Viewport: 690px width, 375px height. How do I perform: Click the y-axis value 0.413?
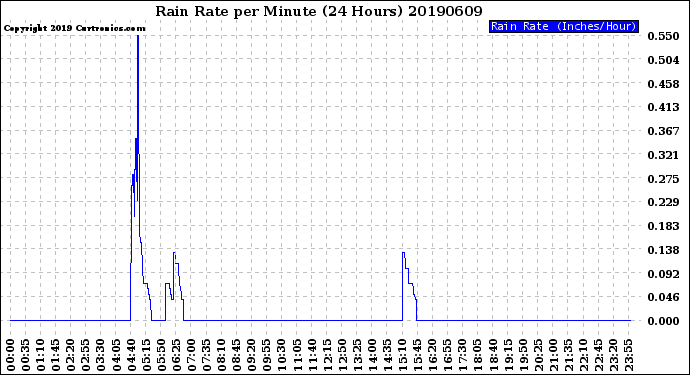663,107
